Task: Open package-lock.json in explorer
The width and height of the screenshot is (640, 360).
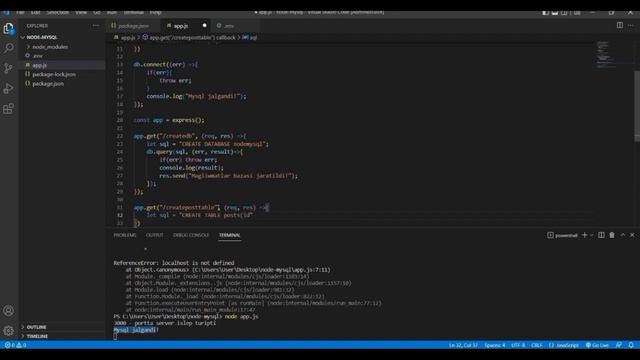Action: coord(62,74)
